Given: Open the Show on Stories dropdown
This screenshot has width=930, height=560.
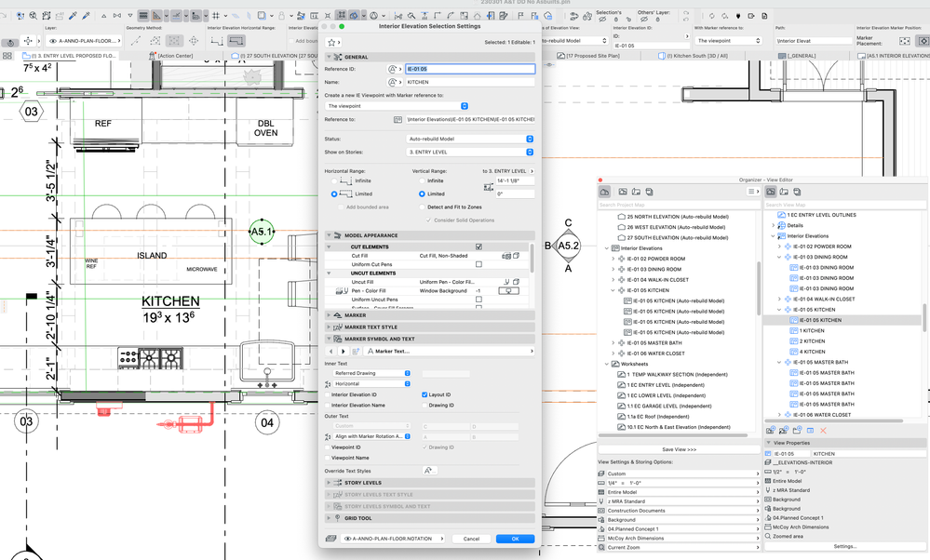Looking at the screenshot, I should (x=469, y=152).
